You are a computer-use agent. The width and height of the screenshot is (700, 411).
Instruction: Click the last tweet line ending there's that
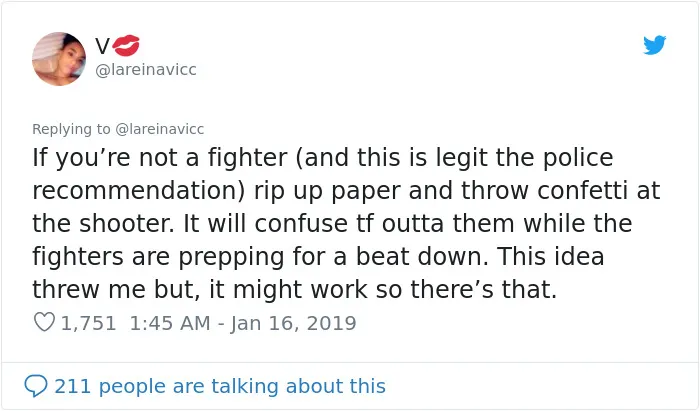pos(295,289)
